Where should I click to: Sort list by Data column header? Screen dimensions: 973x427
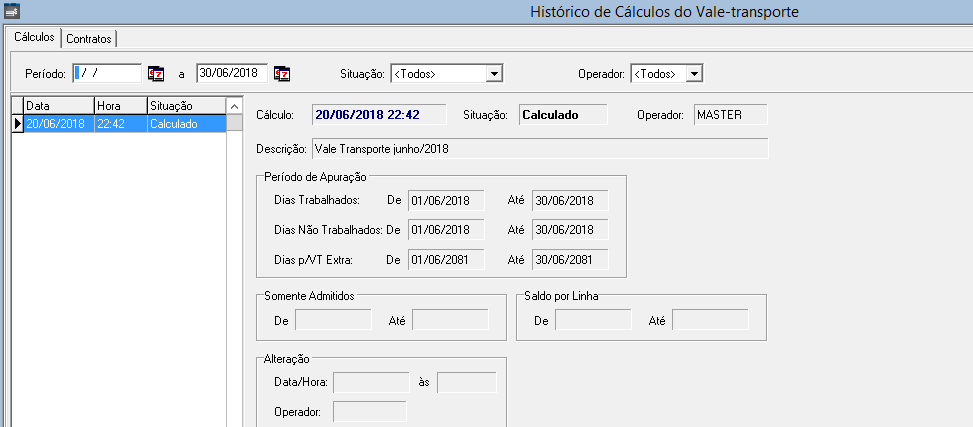(x=58, y=105)
